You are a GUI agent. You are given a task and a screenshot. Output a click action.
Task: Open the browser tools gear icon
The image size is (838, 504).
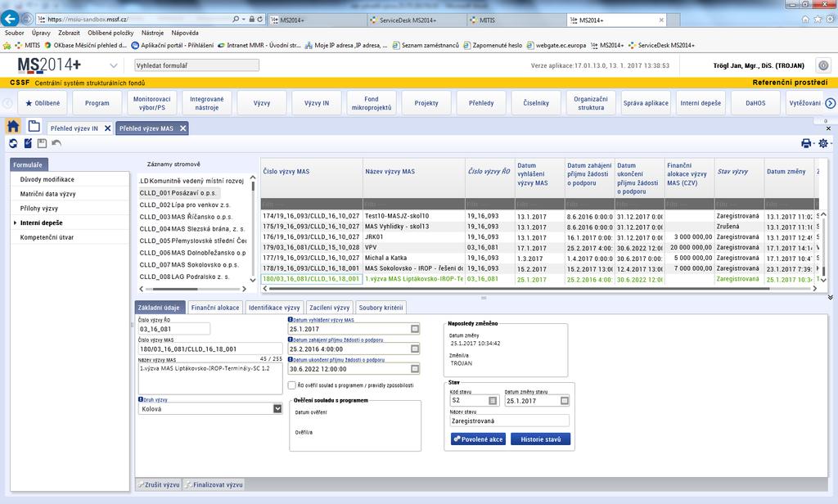coord(830,20)
